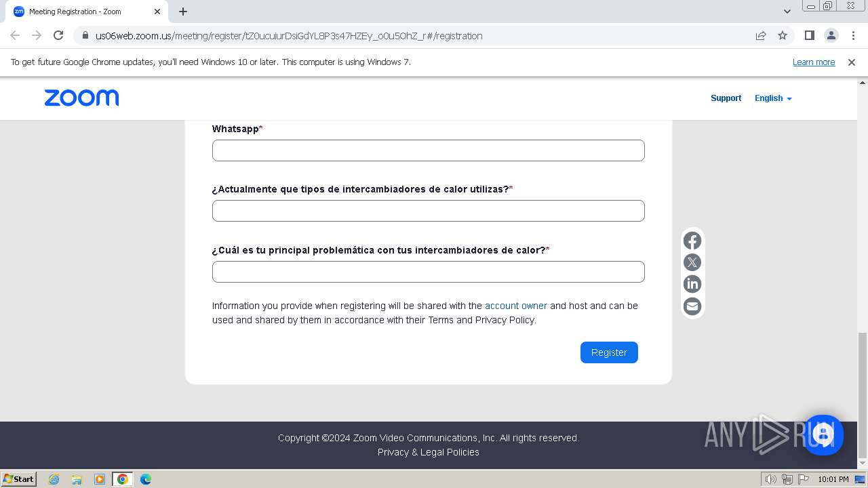Focus the heat exchanger types input field

pos(429,211)
